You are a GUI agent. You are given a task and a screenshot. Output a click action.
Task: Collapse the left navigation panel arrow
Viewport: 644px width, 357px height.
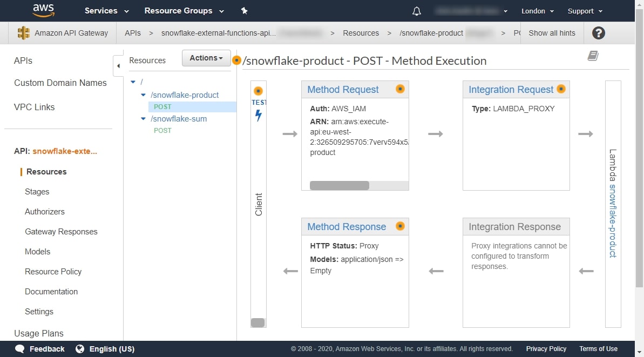coord(118,66)
